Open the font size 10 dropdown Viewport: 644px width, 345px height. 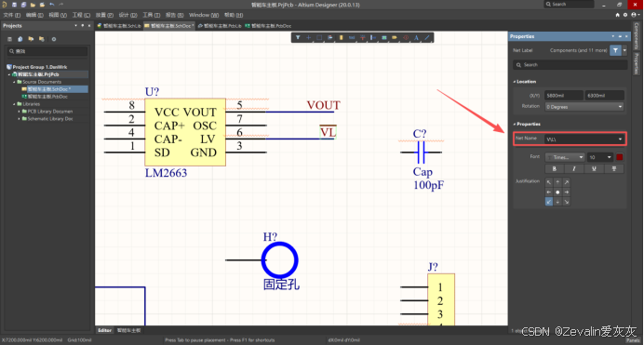[x=600, y=157]
